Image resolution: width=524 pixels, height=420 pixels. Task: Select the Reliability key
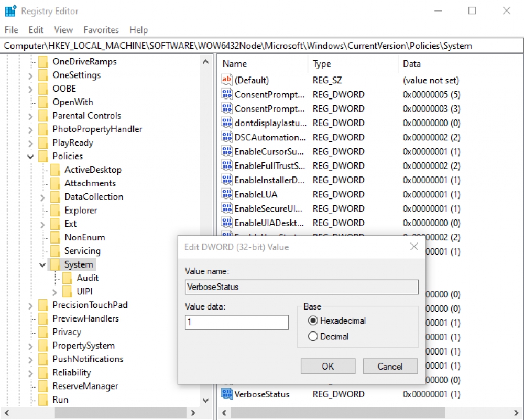[71, 372]
